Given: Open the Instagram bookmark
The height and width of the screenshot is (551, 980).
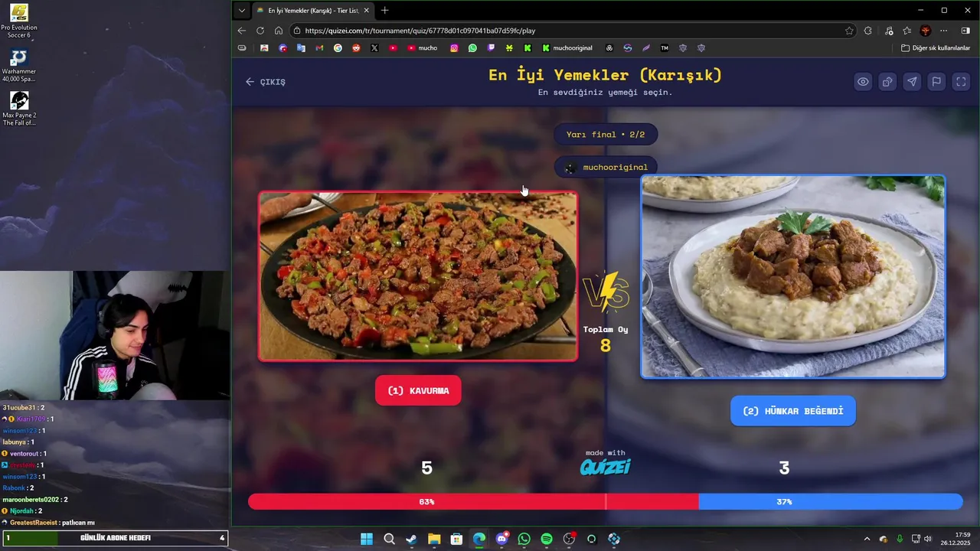Looking at the screenshot, I should pos(454,48).
